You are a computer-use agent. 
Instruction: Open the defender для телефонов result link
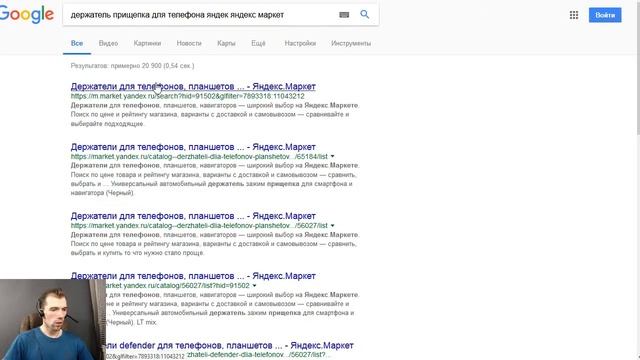click(x=230, y=345)
